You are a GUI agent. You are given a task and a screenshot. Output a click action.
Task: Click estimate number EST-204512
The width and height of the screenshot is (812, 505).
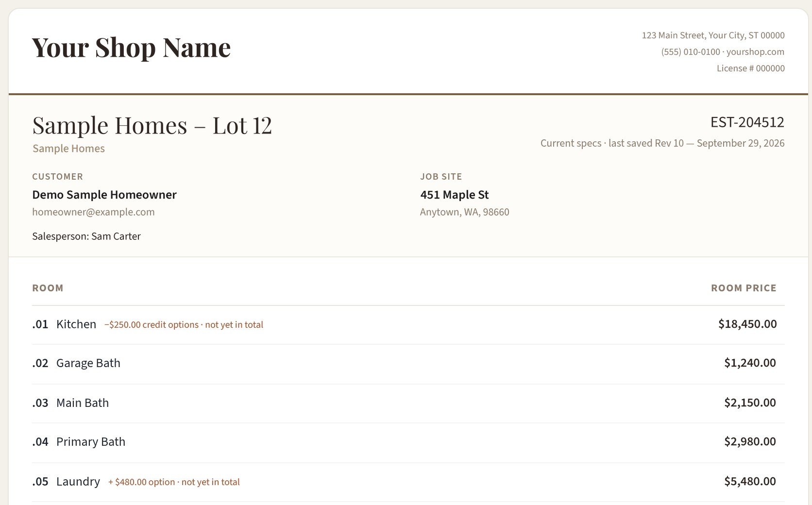(747, 122)
